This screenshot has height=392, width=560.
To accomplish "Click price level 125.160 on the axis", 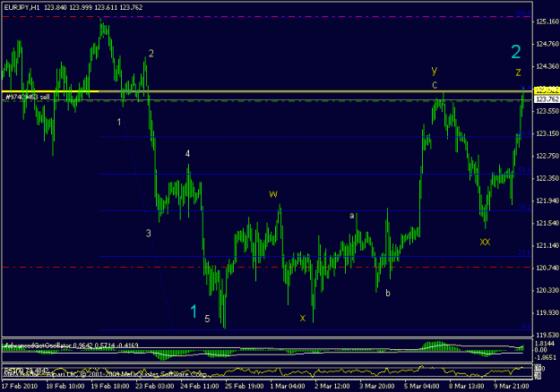I will coord(547,21).
